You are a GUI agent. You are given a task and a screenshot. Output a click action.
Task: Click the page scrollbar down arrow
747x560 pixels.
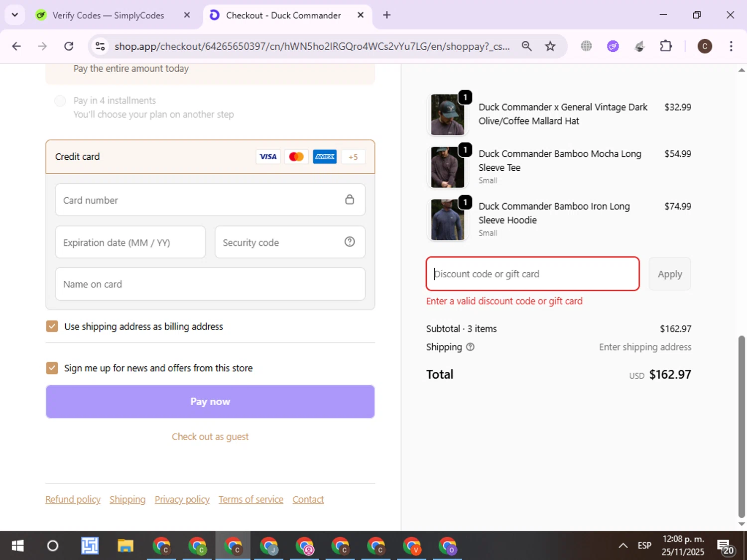point(742,524)
